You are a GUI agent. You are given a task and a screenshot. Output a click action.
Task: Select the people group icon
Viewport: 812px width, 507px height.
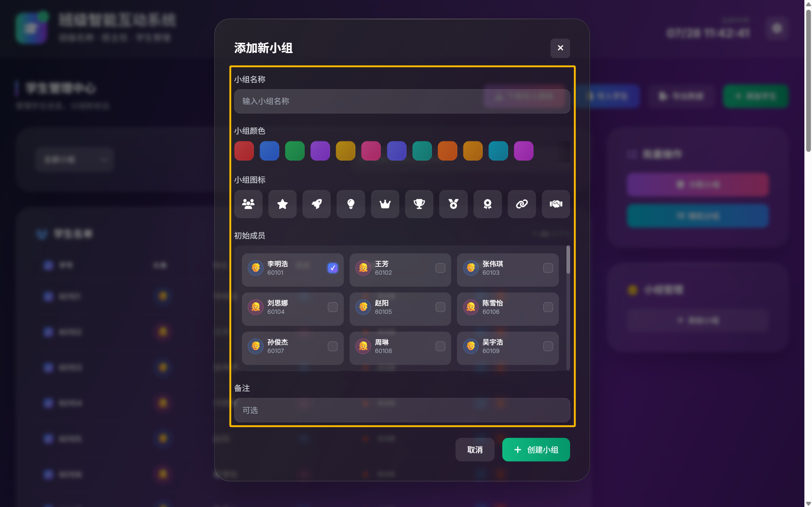[248, 204]
